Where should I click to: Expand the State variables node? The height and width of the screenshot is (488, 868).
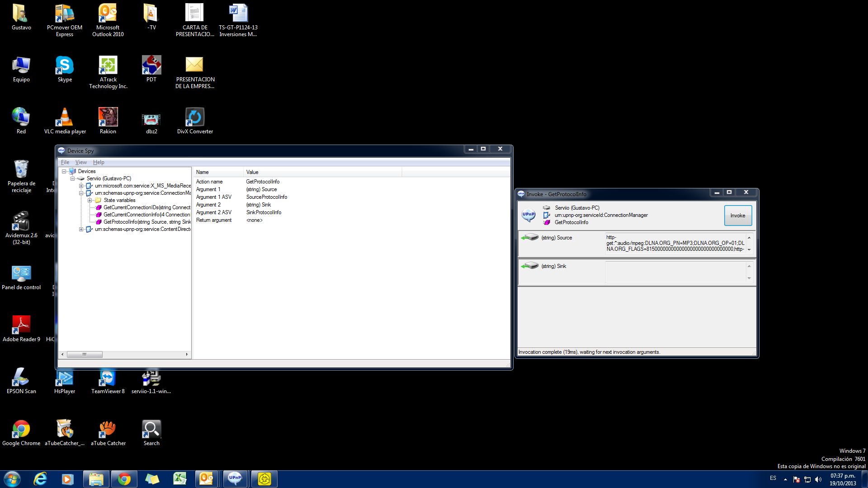click(90, 200)
